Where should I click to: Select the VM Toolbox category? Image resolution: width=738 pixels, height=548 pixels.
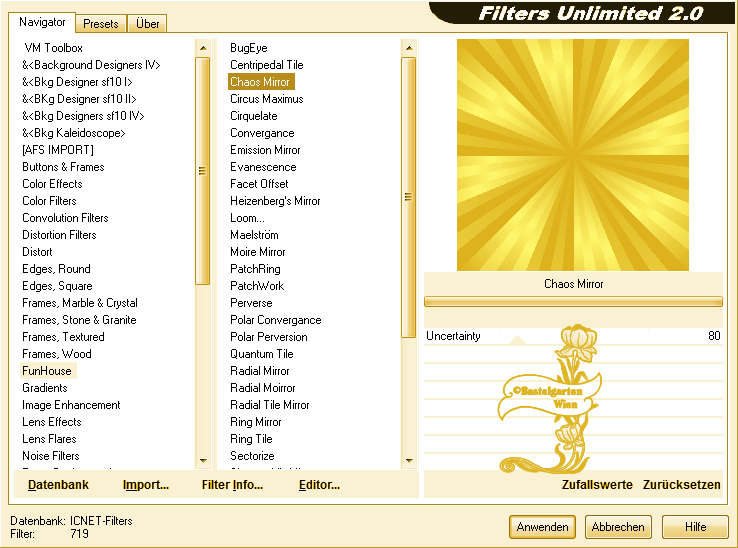pos(53,48)
